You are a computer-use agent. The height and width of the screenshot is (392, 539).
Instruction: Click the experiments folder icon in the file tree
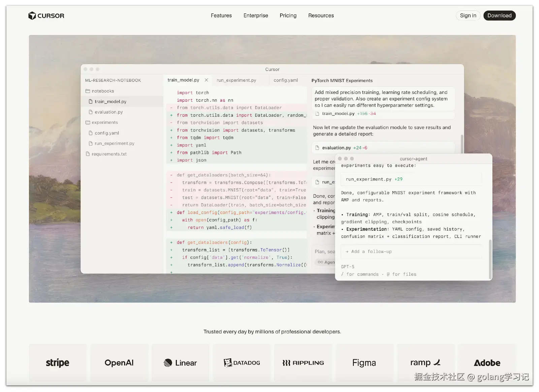tap(88, 122)
